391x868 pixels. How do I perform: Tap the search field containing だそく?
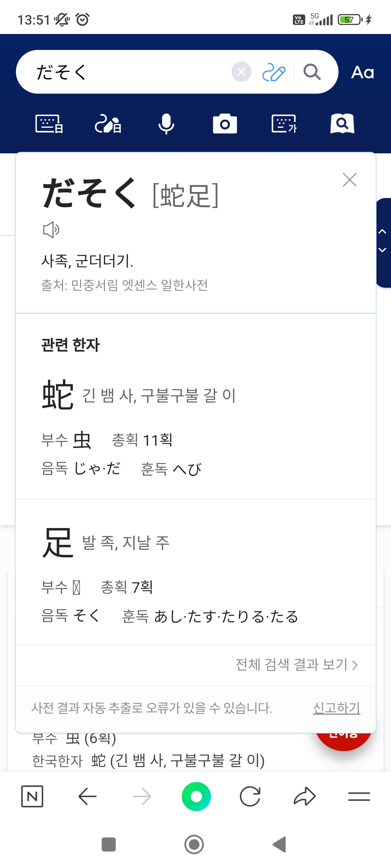point(130,72)
